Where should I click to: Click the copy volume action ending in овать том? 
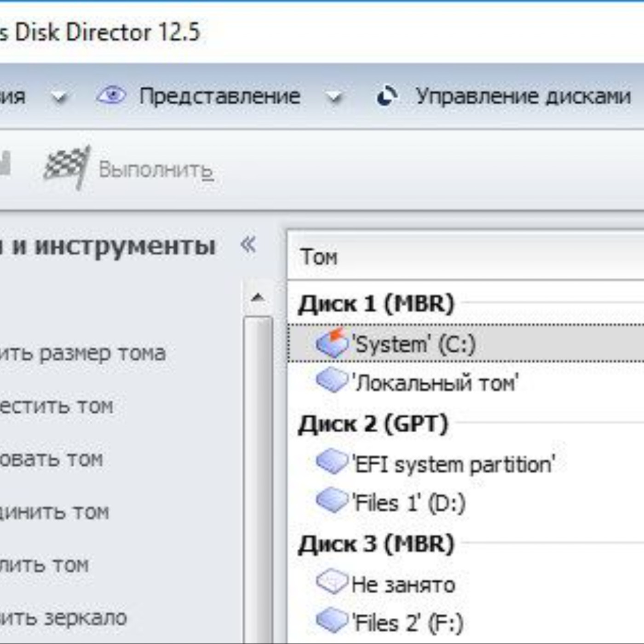coord(52,459)
